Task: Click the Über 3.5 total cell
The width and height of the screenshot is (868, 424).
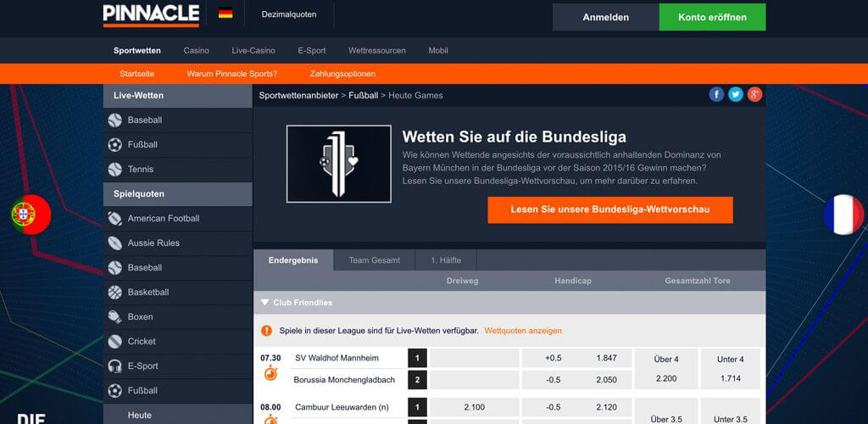Action: pyautogui.click(x=666, y=410)
